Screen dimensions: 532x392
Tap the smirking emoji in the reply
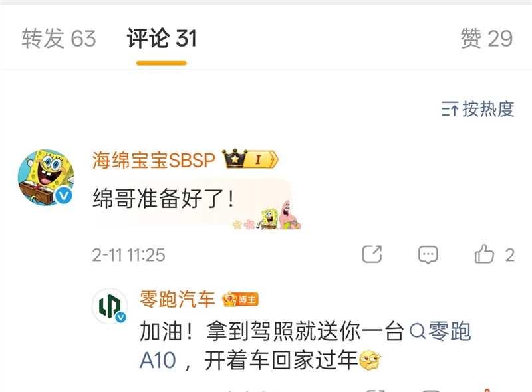point(370,361)
